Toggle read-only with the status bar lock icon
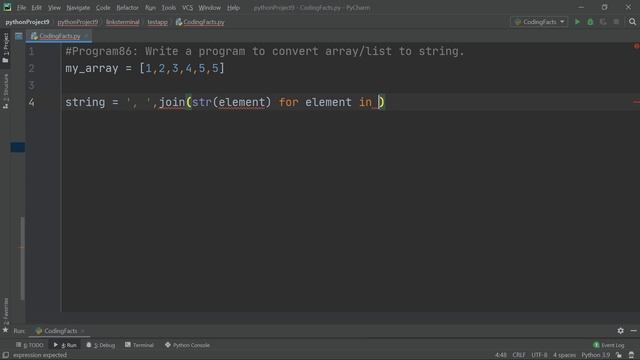Image resolution: width=640 pixels, height=360 pixels. click(x=619, y=355)
